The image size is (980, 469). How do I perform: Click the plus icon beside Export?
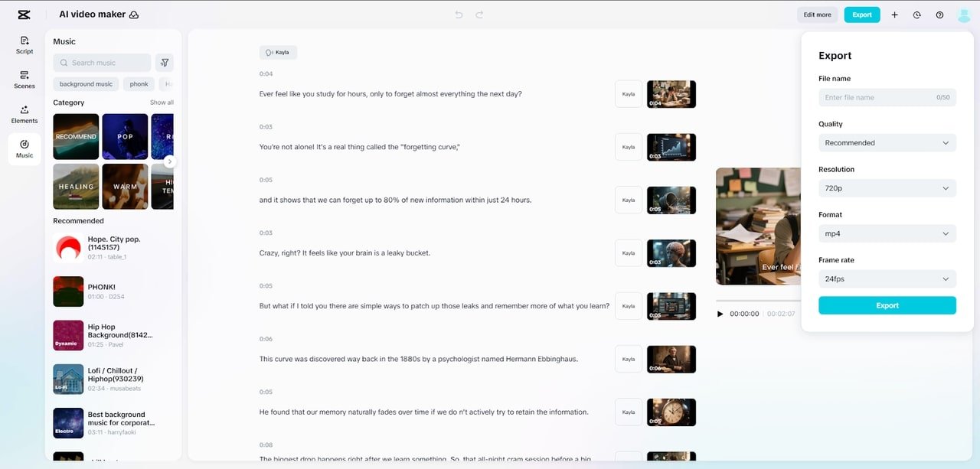894,15
